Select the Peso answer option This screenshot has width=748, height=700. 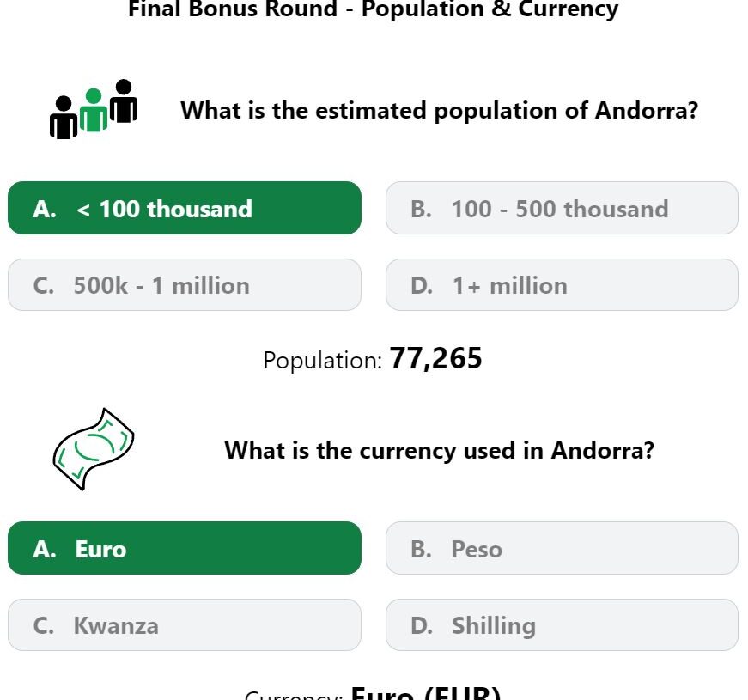coord(562,548)
